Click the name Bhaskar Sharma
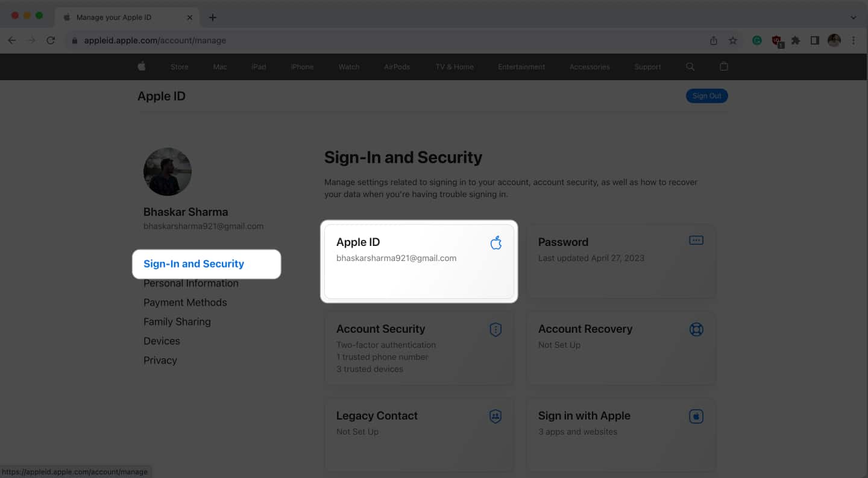The height and width of the screenshot is (478, 868). (x=186, y=212)
